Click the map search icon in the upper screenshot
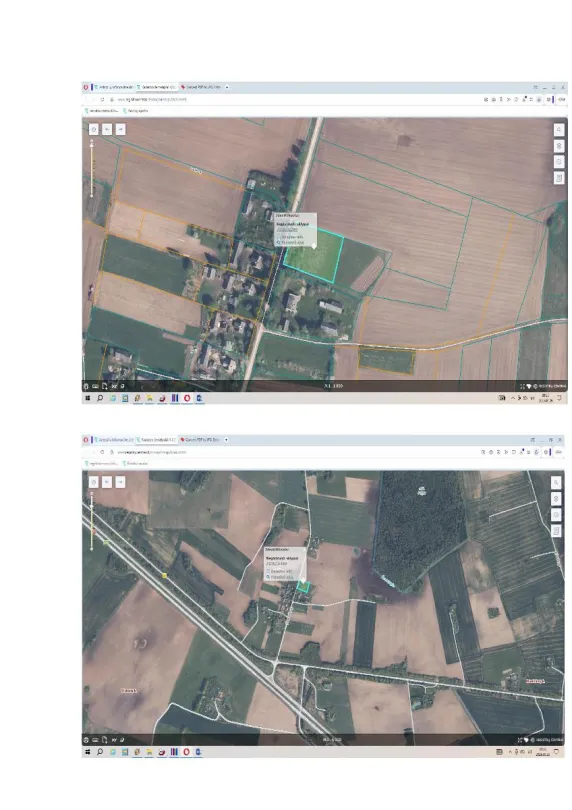572x810 pixels. (x=559, y=130)
